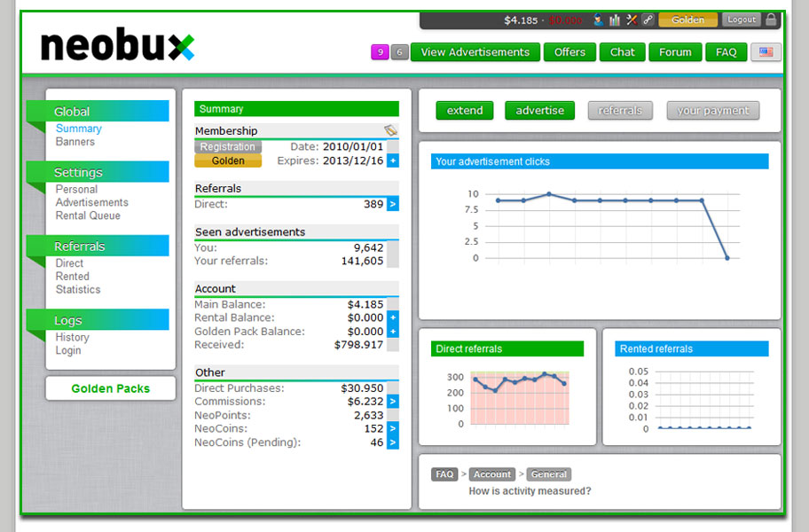
Task: Open arrow next to NeoCoins 152
Action: (393, 428)
